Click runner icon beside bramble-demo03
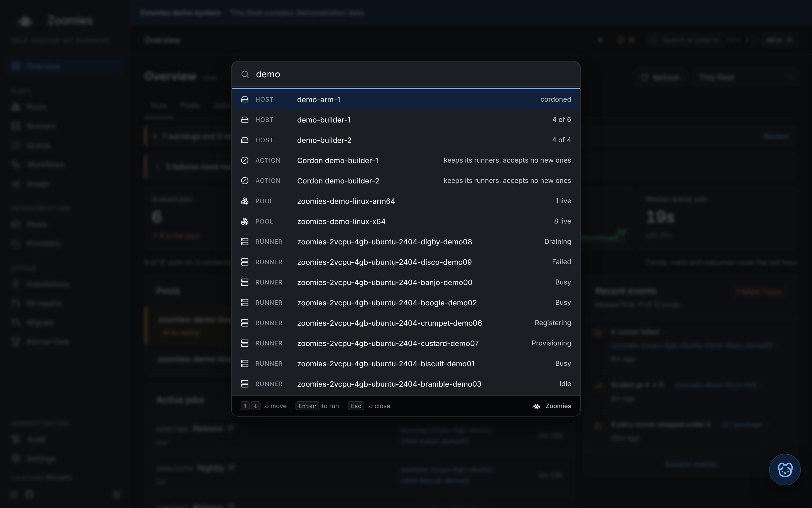Viewport: 812px width, 508px height. 245,384
